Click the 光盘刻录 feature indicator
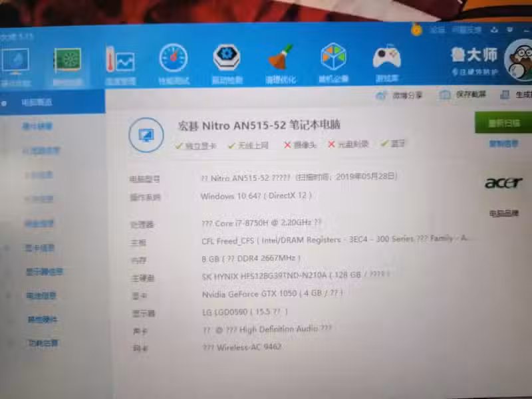 [x=348, y=144]
